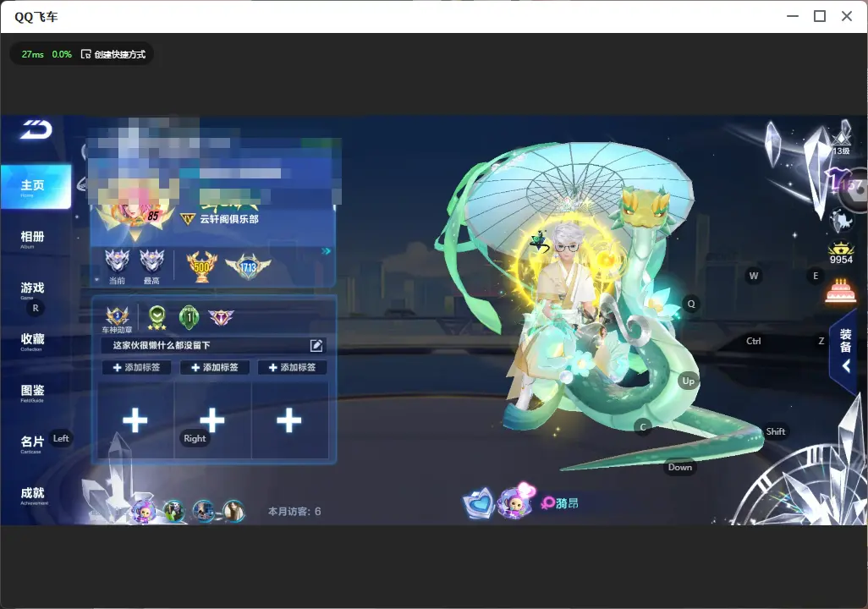Click the silver pet silhouette icon
The height and width of the screenshot is (609, 868).
click(x=842, y=221)
